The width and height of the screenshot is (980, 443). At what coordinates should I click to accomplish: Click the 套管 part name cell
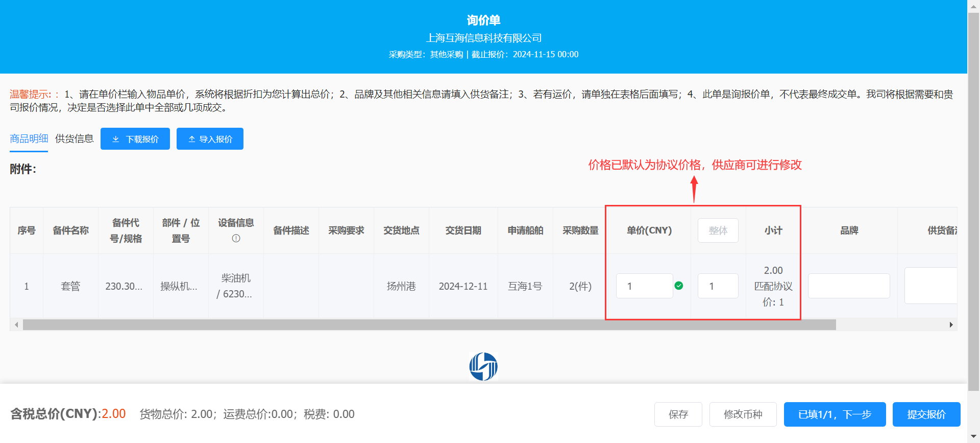pyautogui.click(x=70, y=286)
